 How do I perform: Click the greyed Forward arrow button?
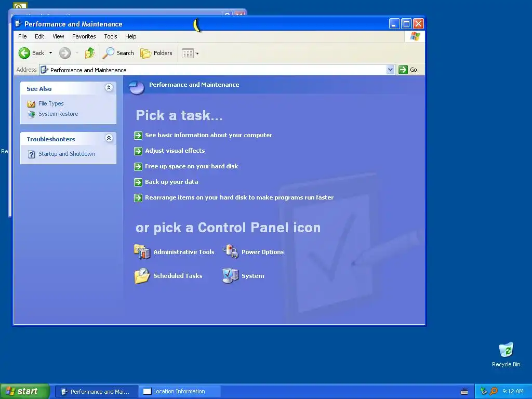[x=65, y=53]
